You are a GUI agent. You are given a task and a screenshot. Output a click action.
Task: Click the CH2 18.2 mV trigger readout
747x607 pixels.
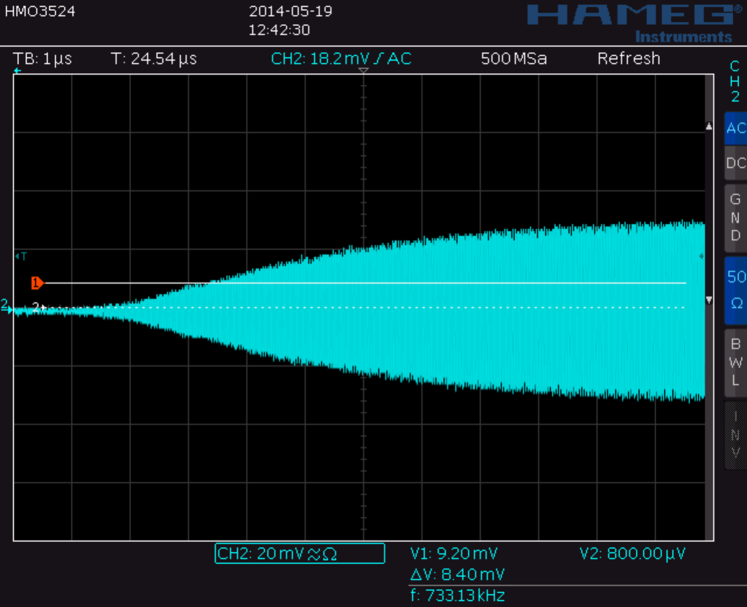tap(340, 59)
